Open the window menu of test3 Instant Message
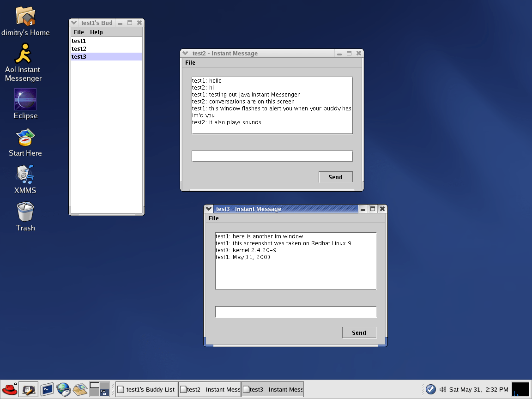Image resolution: width=532 pixels, height=399 pixels. click(x=208, y=209)
